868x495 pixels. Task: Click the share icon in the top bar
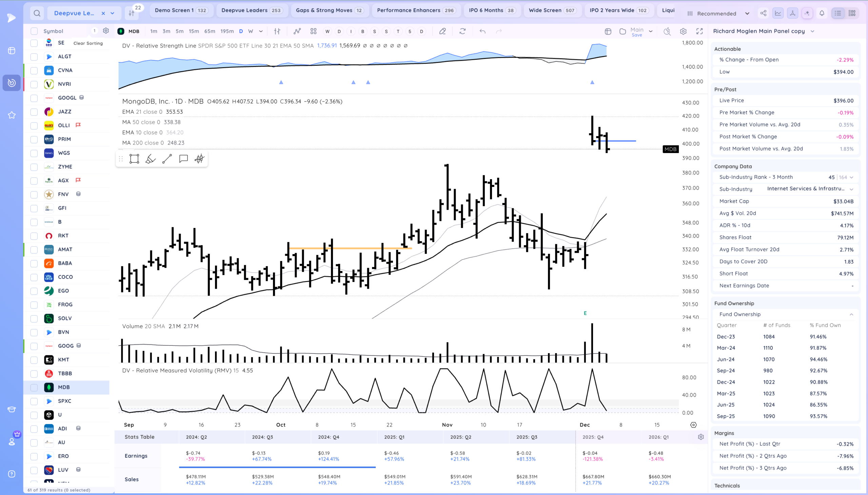(763, 13)
